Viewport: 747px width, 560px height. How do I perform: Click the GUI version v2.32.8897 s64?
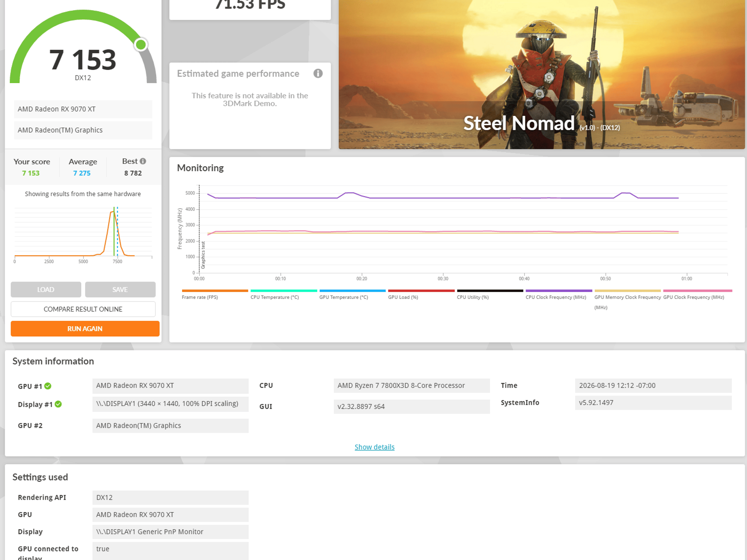pos(412,407)
